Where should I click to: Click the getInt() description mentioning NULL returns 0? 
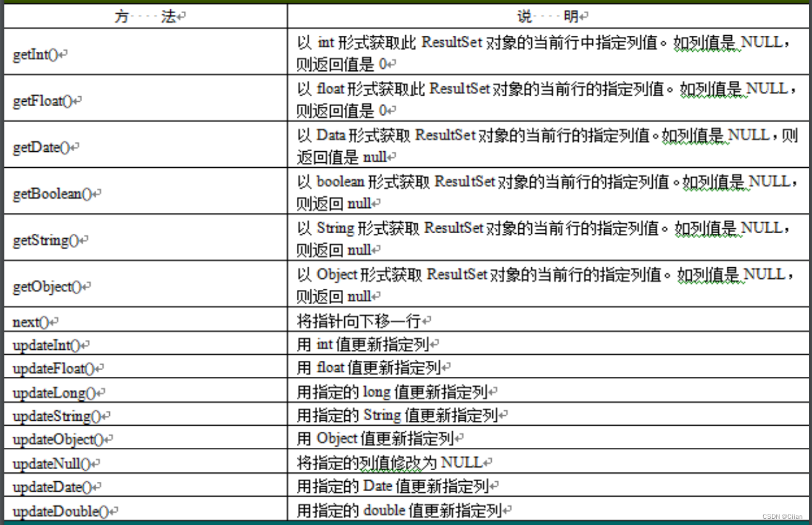point(549,54)
